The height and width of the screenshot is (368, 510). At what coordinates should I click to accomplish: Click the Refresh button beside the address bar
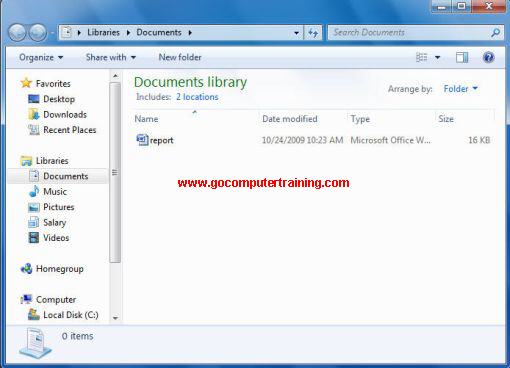[313, 33]
